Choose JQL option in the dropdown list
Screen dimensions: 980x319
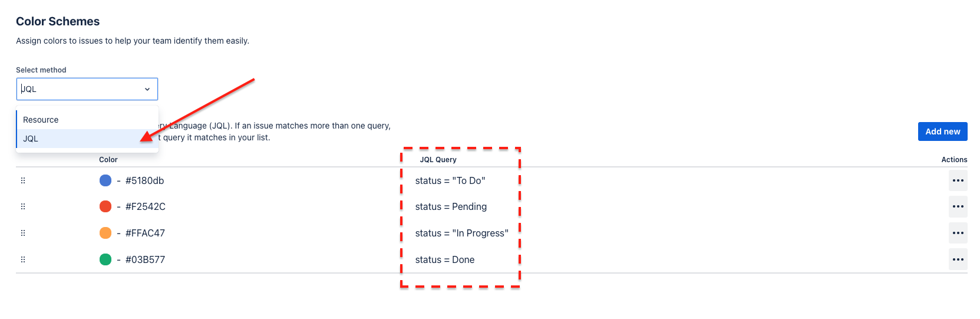[31, 139]
